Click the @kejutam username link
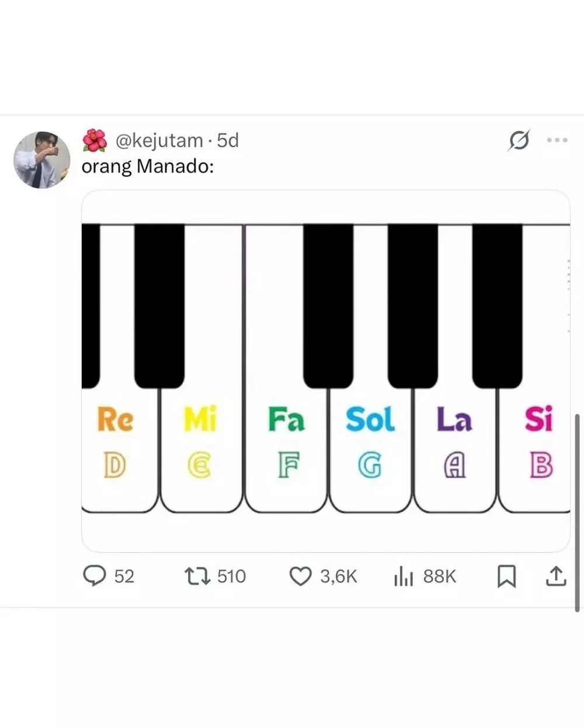The width and height of the screenshot is (584, 728). (x=159, y=141)
